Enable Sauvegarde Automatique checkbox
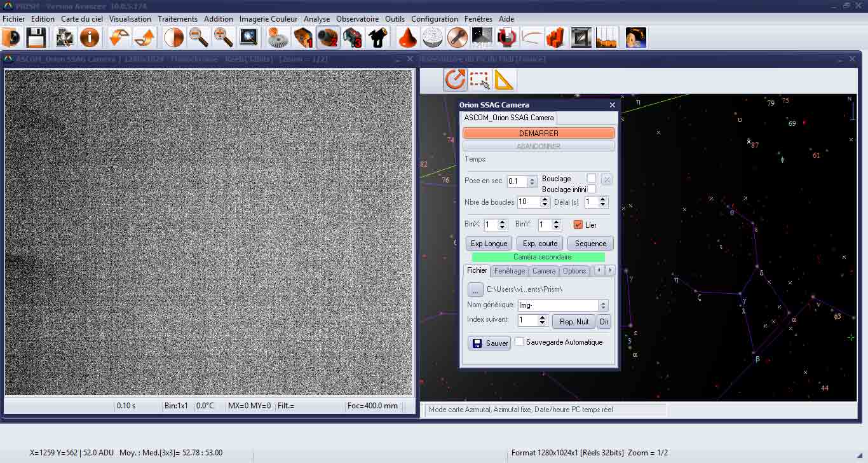The image size is (868, 463). click(519, 342)
